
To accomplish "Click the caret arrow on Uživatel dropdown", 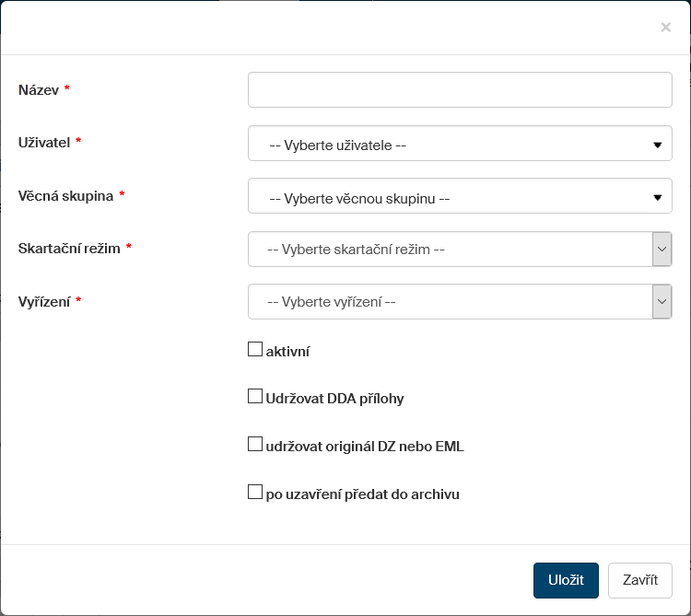I will [x=658, y=145].
